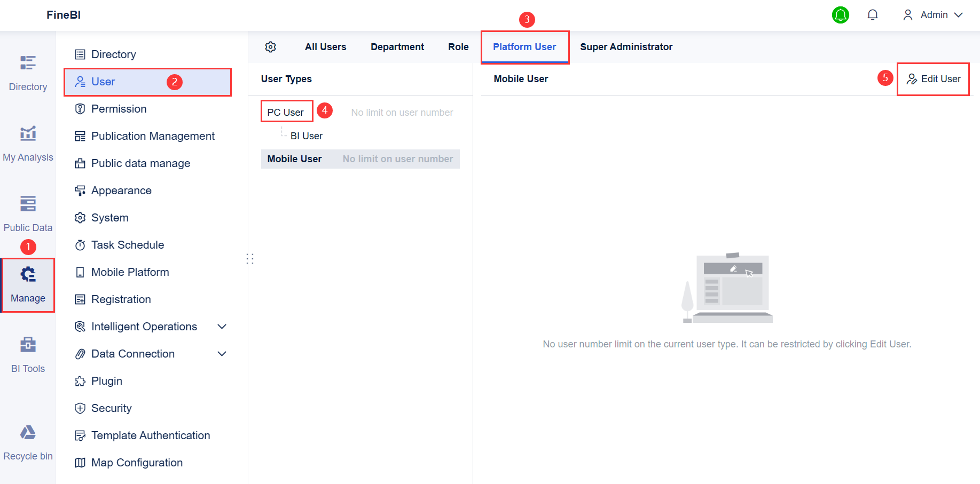Open the Manage section in sidebar
Viewport: 980px width, 484px height.
pyautogui.click(x=28, y=285)
